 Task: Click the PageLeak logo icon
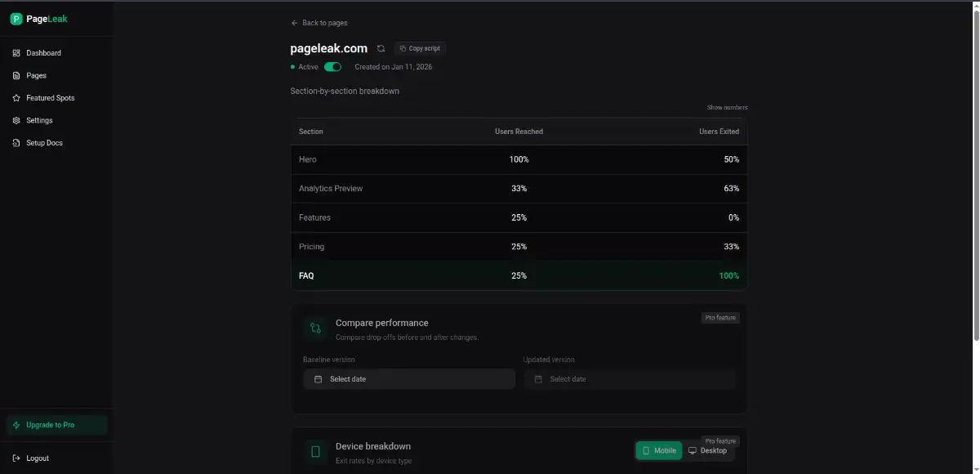(16, 19)
